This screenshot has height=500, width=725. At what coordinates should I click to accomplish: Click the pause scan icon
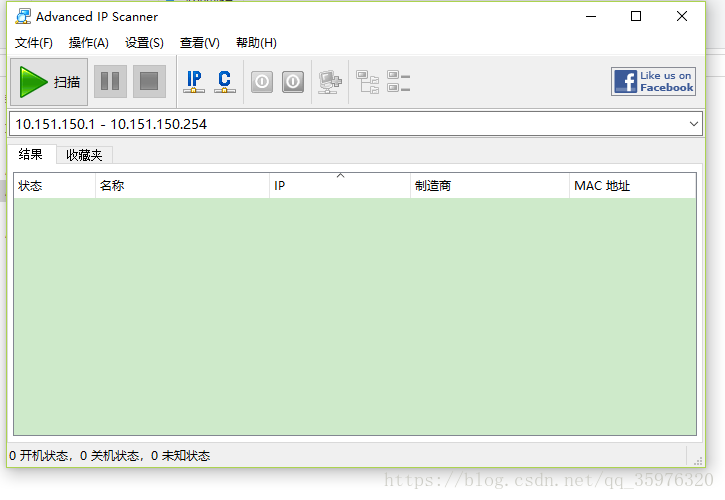(x=110, y=81)
